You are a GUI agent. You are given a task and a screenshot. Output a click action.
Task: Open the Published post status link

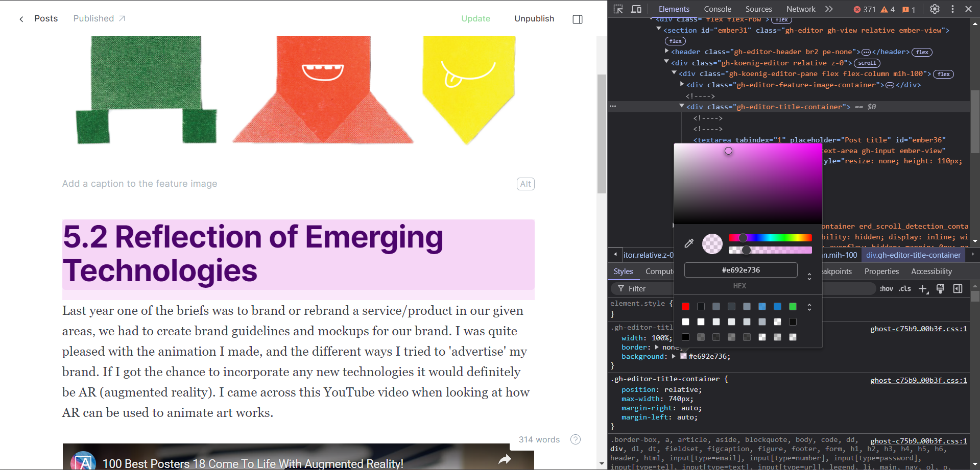99,18
